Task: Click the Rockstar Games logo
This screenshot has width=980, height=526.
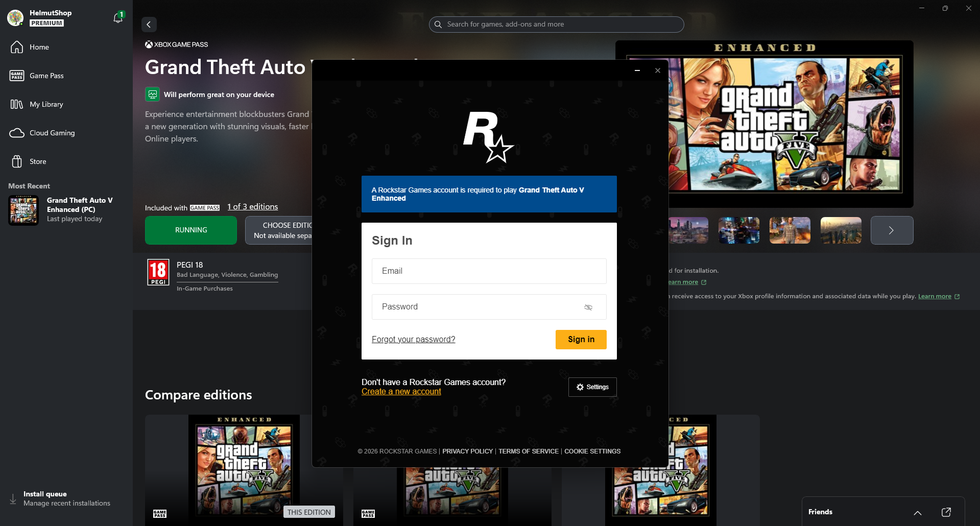Action: click(x=488, y=137)
